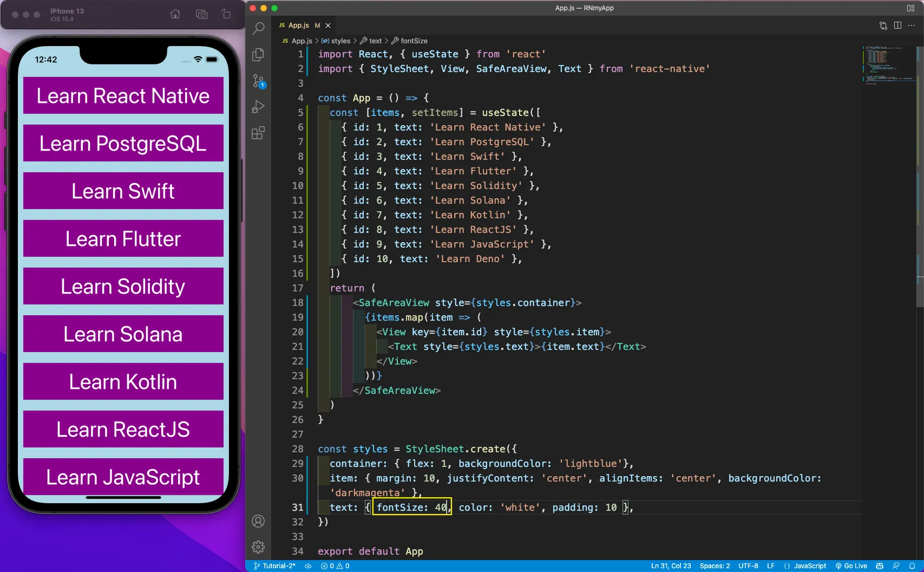The image size is (924, 572).
Task: Tap the Learn Swift item in simulator
Action: tap(123, 191)
